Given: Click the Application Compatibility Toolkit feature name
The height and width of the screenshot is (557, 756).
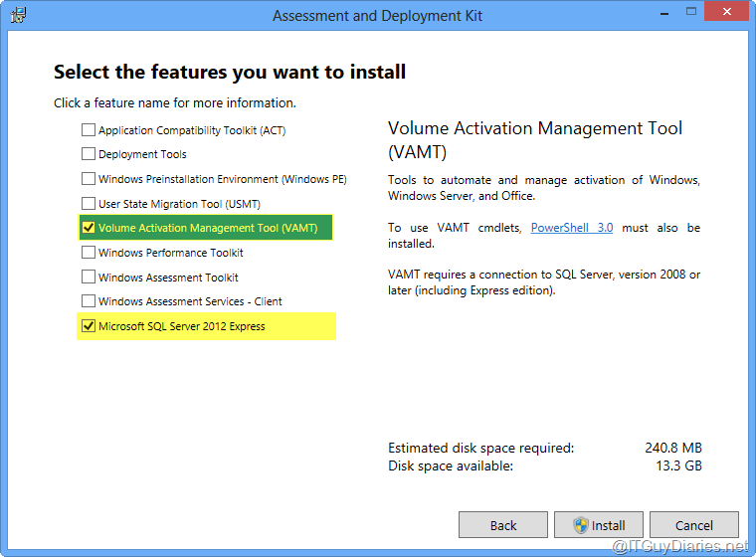Looking at the screenshot, I should 192,130.
